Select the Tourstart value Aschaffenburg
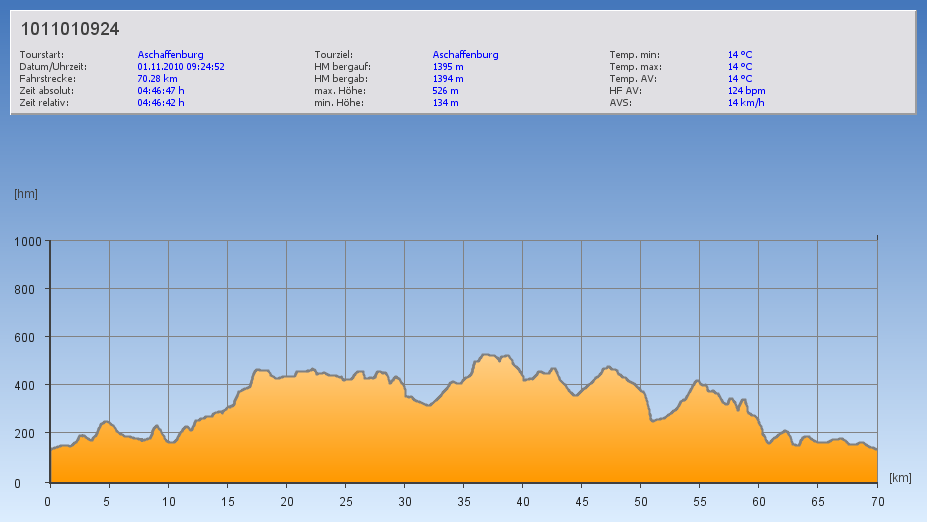This screenshot has width=927, height=522. (x=170, y=55)
